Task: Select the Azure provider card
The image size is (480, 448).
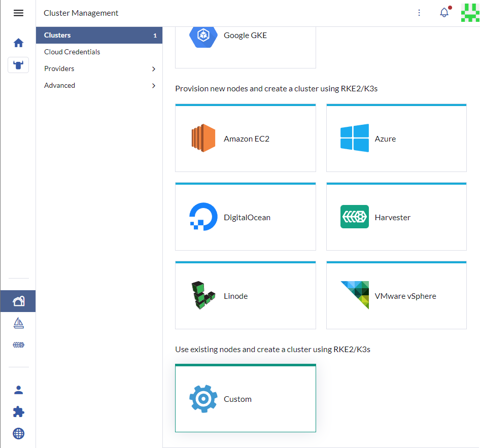Action: 396,139
